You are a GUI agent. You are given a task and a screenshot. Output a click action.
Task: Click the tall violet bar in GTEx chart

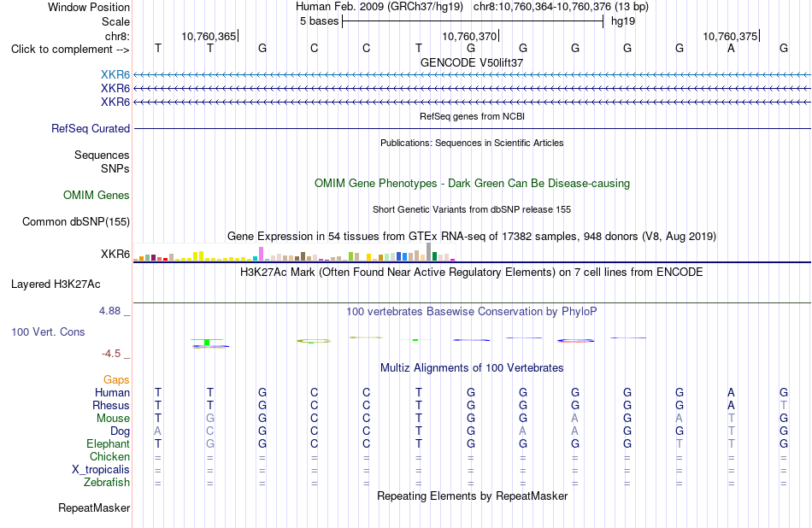pyautogui.click(x=261, y=254)
